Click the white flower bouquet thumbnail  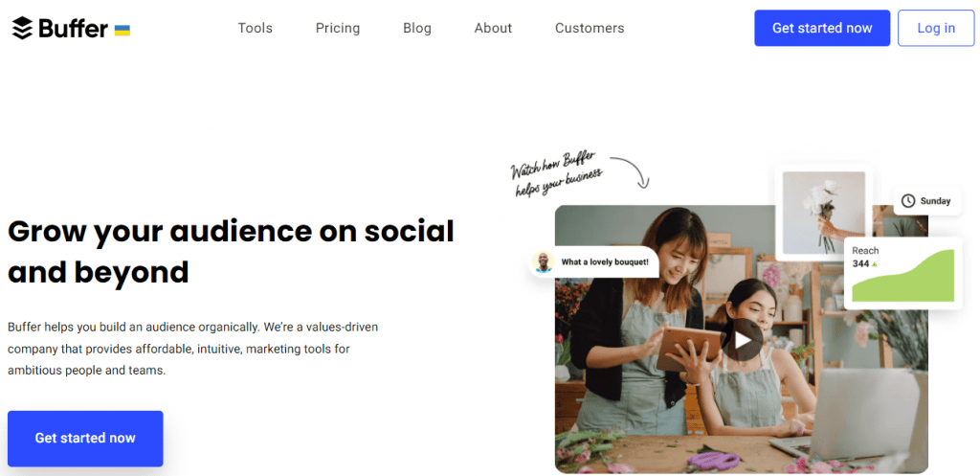tap(823, 215)
